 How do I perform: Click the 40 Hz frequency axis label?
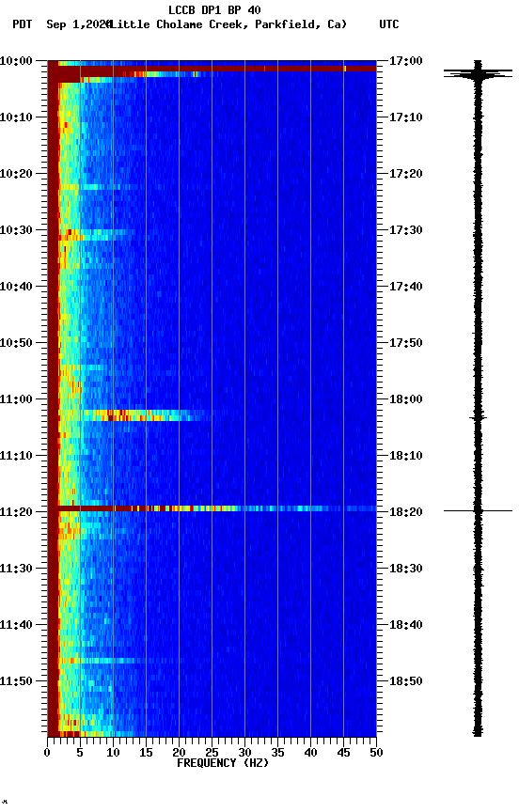click(310, 753)
